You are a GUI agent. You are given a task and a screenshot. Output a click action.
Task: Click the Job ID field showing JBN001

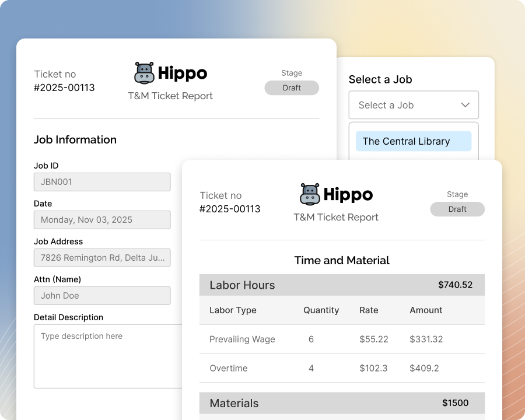[x=102, y=182]
